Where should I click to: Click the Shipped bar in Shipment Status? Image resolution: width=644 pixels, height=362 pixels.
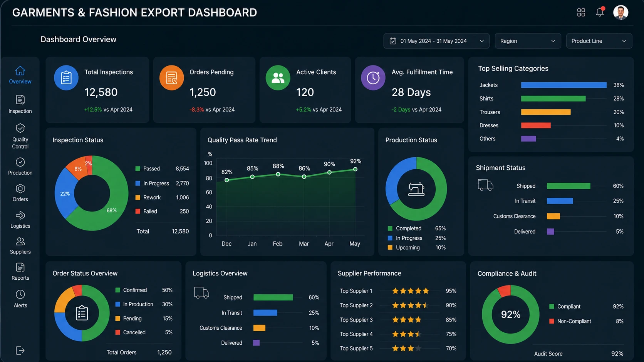[569, 186]
